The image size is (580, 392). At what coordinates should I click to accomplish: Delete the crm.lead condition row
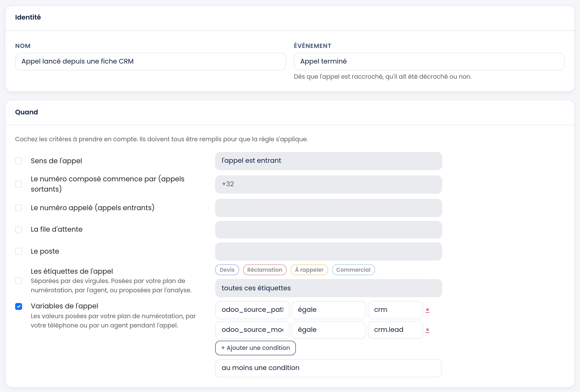pos(427,330)
